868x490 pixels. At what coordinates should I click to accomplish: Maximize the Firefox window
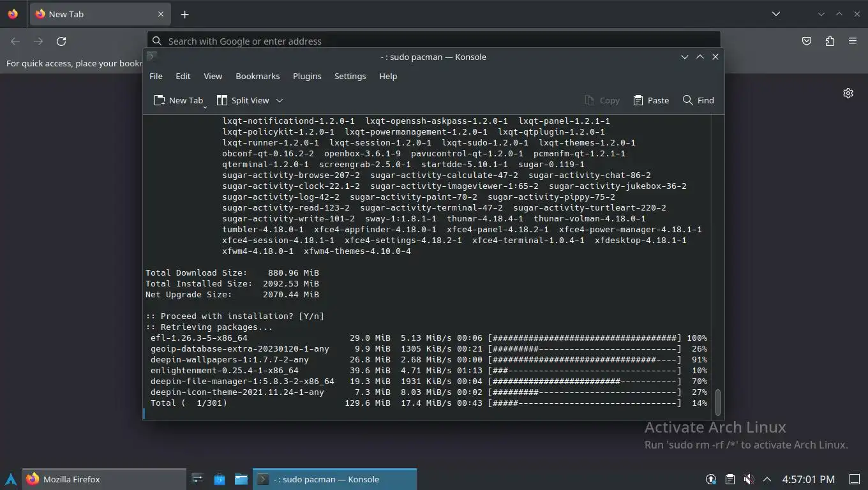tap(839, 14)
